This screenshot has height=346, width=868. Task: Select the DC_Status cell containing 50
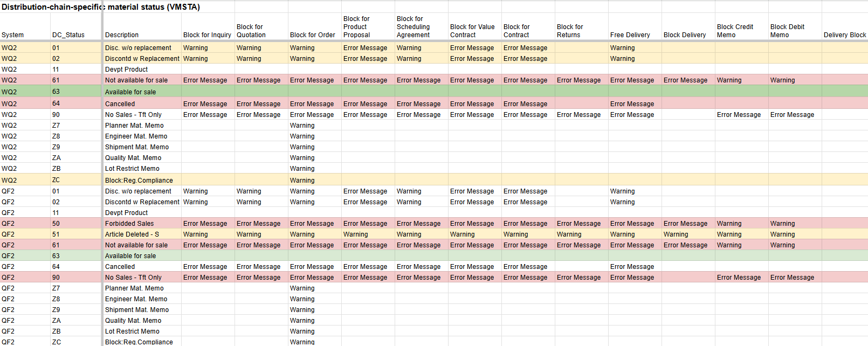[x=56, y=224]
